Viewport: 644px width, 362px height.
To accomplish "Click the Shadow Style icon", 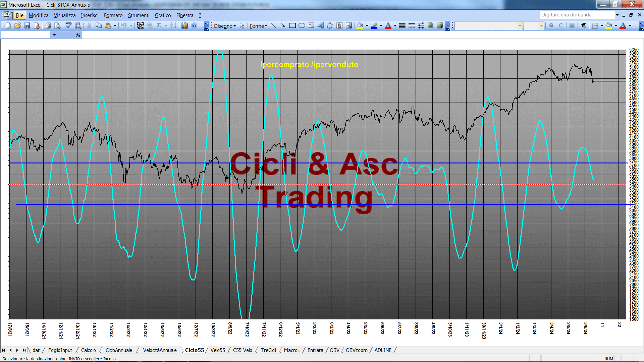I will coord(430,25).
